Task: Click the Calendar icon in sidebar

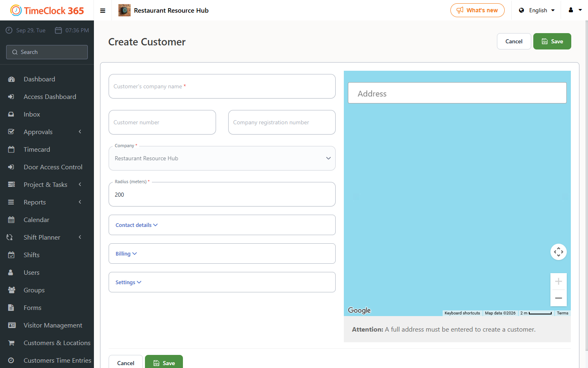Action: (11, 220)
